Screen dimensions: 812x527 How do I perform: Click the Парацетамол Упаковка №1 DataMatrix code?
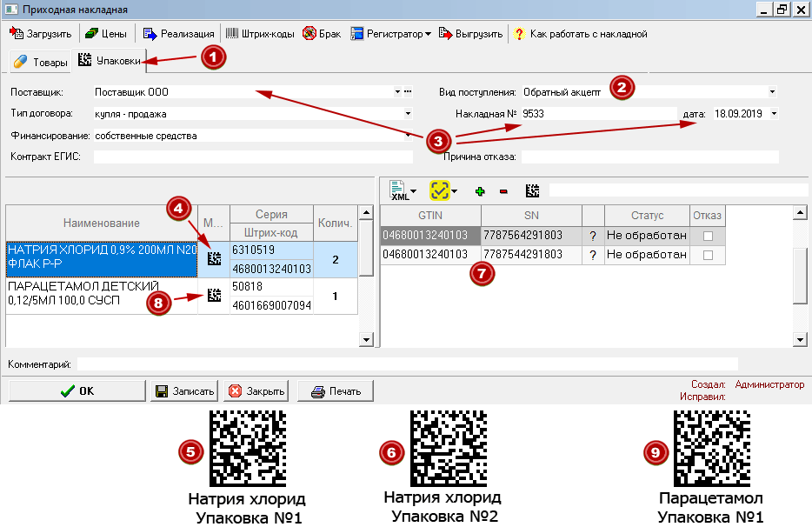click(711, 448)
